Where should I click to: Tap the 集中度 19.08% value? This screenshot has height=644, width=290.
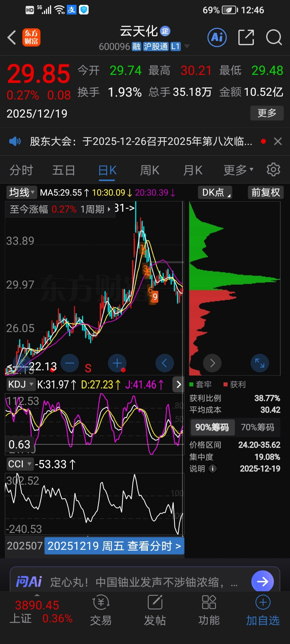click(267, 457)
